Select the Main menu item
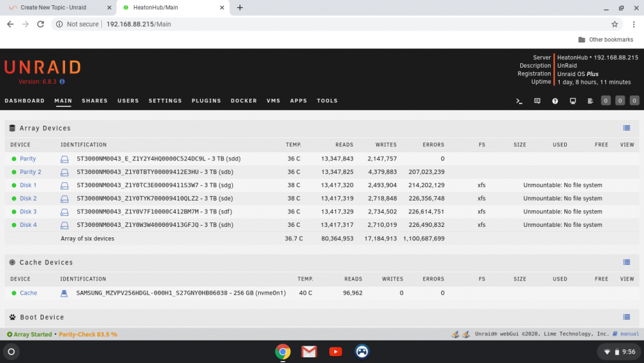The height and width of the screenshot is (363, 644). (x=63, y=101)
